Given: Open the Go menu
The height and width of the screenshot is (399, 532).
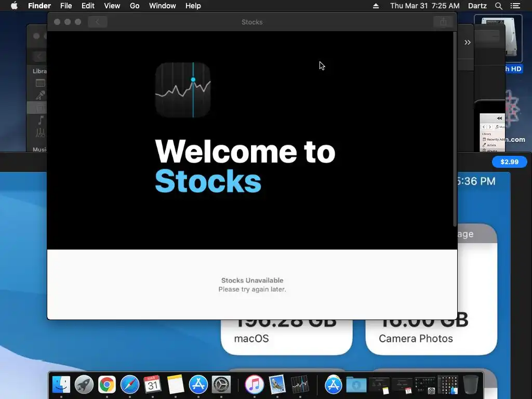Looking at the screenshot, I should pyautogui.click(x=135, y=6).
